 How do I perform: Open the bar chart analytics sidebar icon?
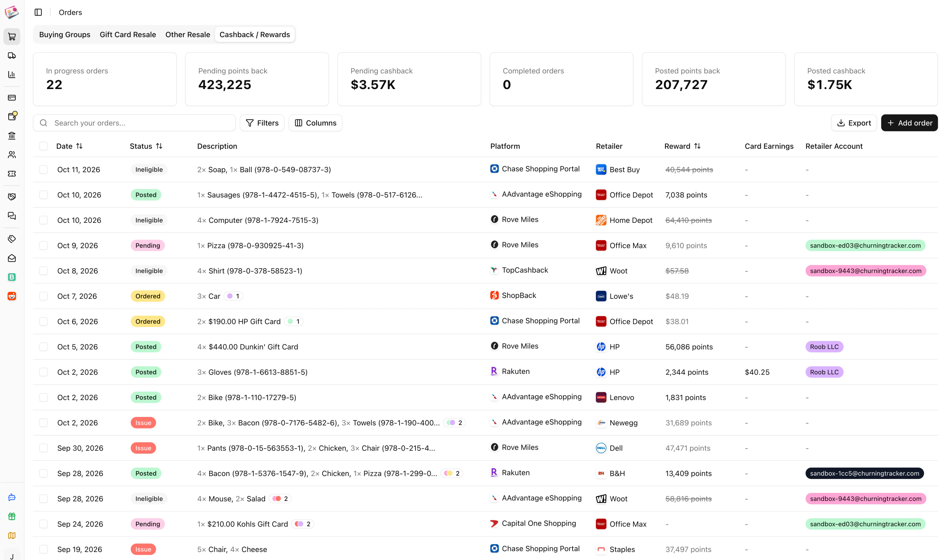[x=12, y=74]
